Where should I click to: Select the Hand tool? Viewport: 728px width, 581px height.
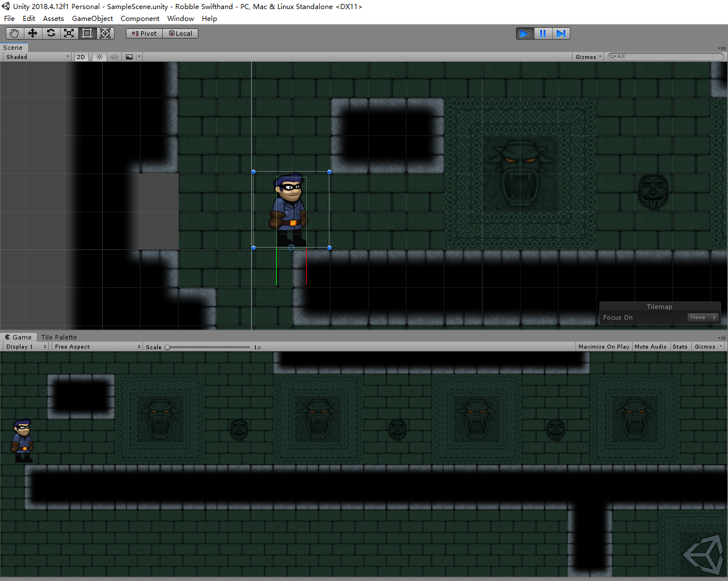click(x=15, y=33)
